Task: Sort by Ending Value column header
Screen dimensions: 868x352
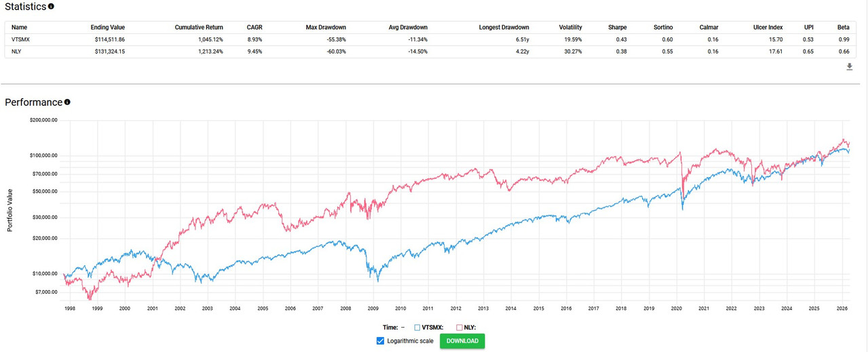Action: click(x=108, y=27)
